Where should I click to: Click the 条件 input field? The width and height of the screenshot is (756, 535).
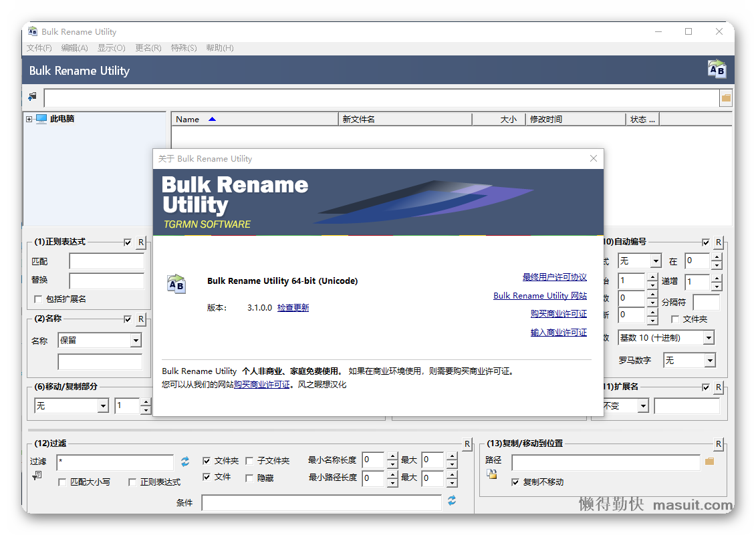pyautogui.click(x=322, y=502)
